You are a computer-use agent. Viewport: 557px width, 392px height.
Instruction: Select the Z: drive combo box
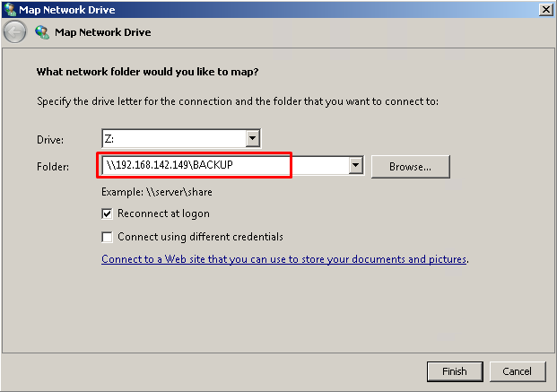tap(181, 138)
